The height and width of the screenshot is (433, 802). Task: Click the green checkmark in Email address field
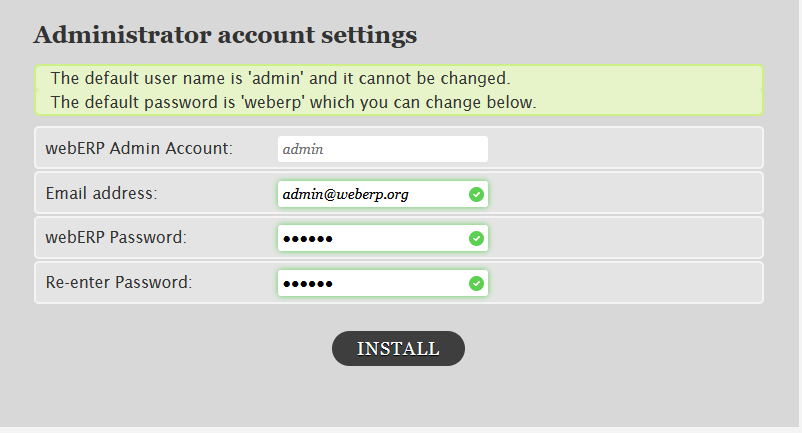click(x=476, y=194)
